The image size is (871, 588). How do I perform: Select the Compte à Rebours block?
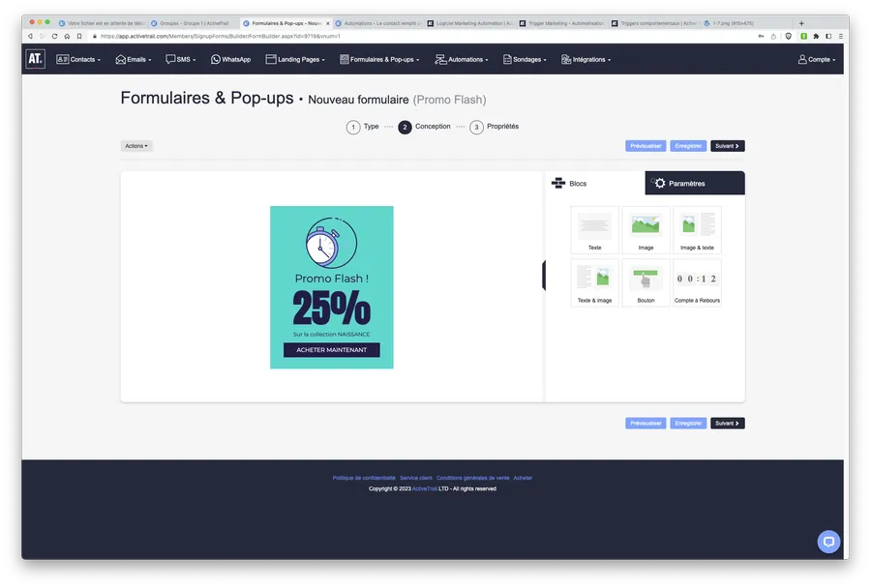click(697, 282)
